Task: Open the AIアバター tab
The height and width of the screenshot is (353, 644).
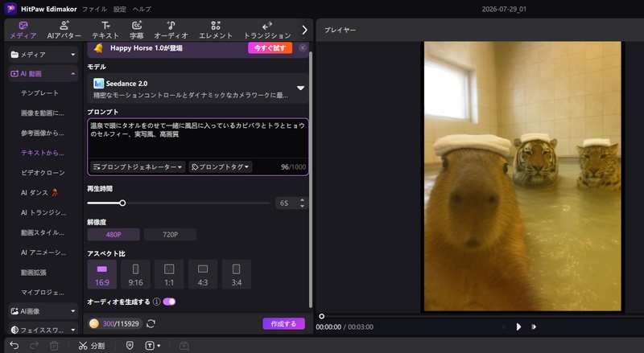Action: click(64, 31)
